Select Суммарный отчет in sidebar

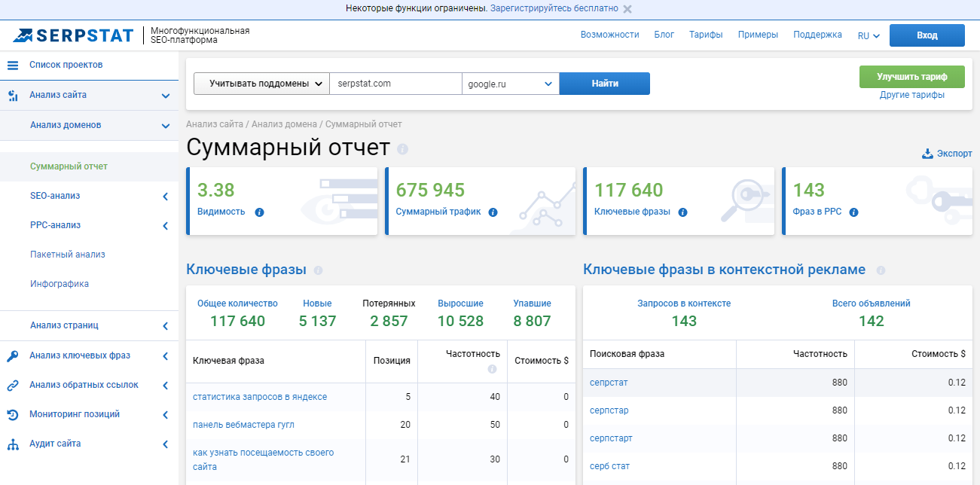[69, 166]
